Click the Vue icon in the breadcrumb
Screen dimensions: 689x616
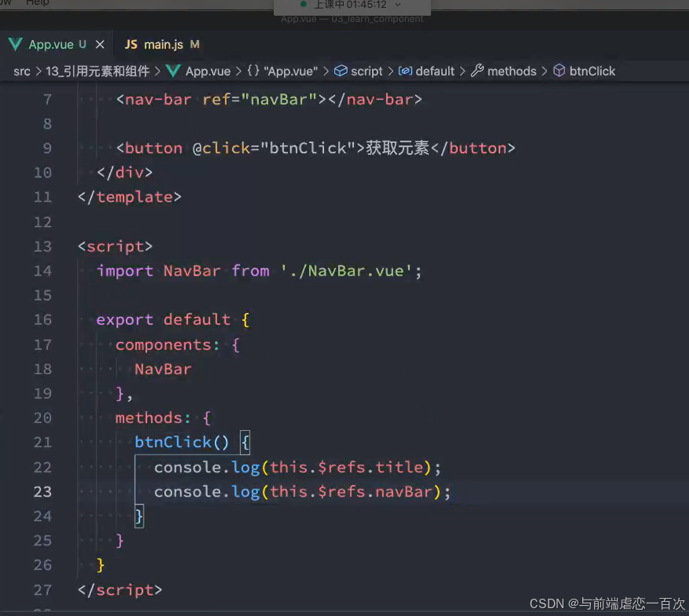coord(173,71)
